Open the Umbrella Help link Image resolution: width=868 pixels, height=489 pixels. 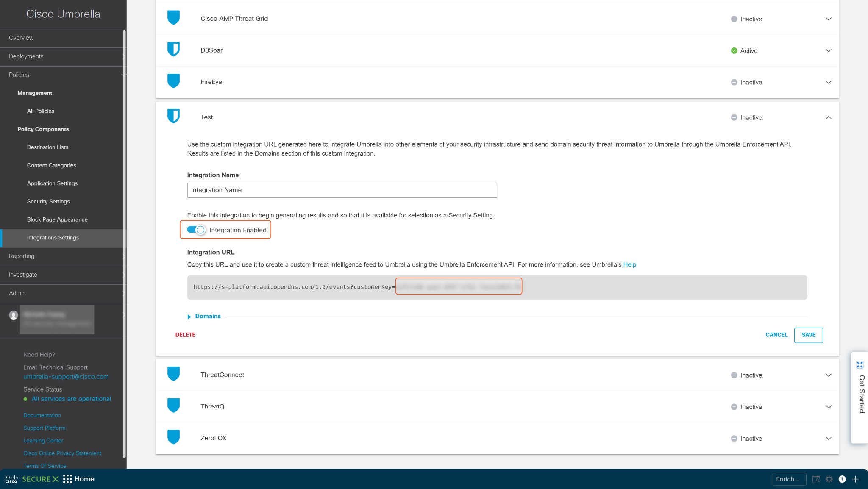point(629,264)
